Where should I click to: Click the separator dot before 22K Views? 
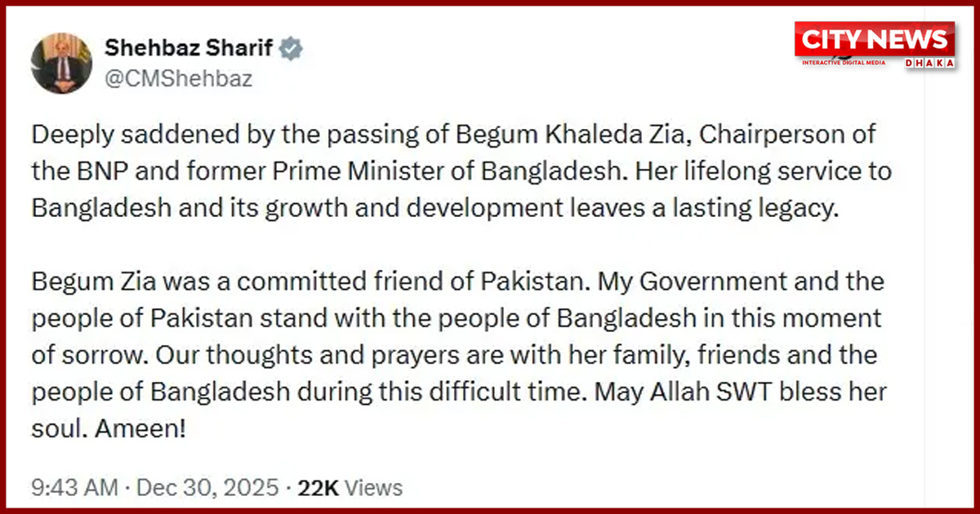[x=288, y=486]
